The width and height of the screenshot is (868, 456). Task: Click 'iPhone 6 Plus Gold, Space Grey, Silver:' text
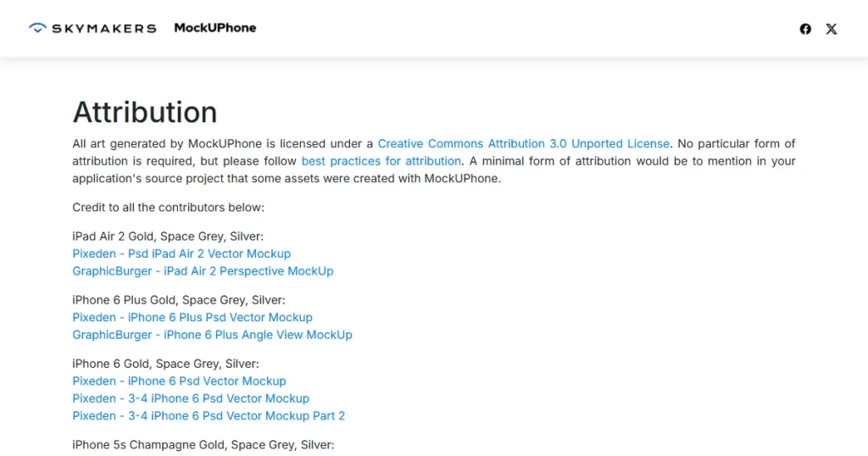click(179, 300)
